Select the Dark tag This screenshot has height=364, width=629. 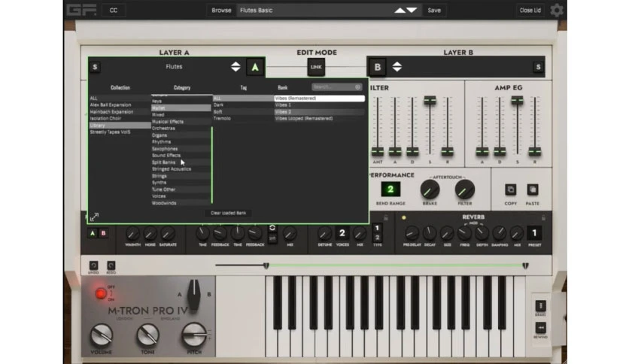[x=243, y=105]
